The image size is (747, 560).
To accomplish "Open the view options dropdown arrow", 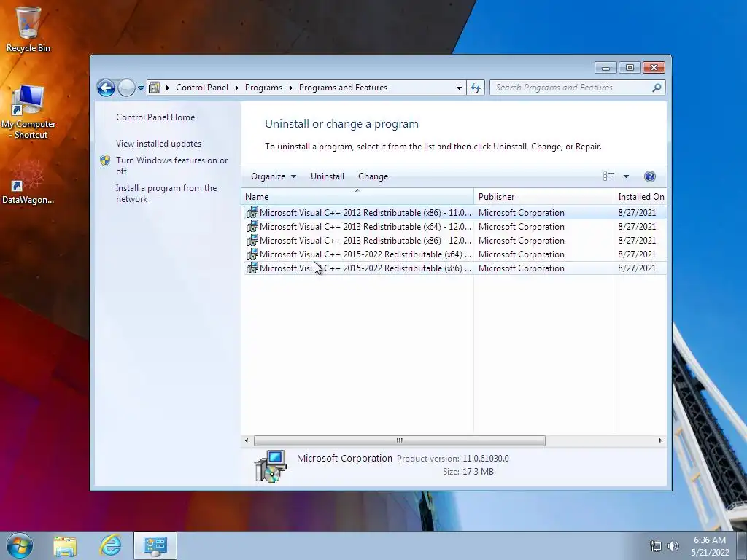I will tap(626, 176).
